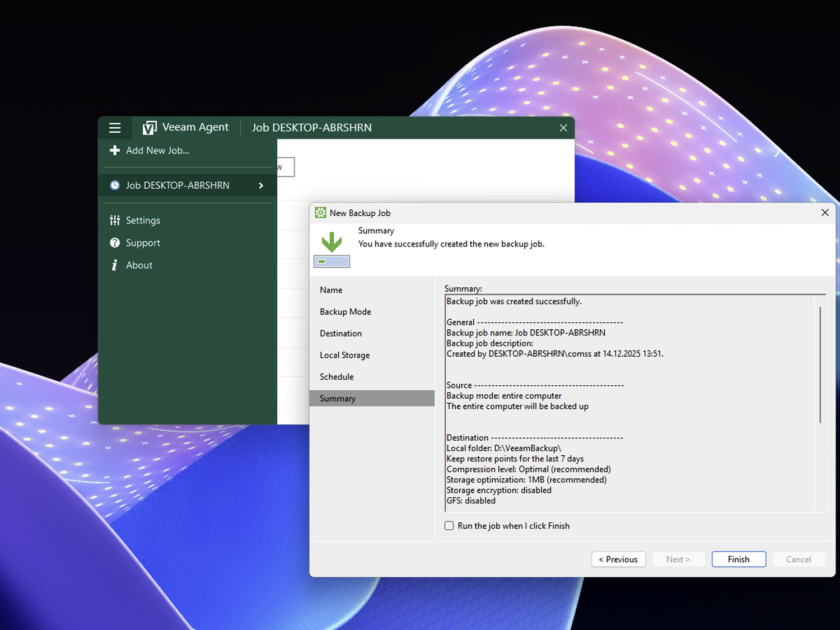
Task: Click 'Compression level: Optimal (recommended)' line
Action: pyautogui.click(x=529, y=469)
